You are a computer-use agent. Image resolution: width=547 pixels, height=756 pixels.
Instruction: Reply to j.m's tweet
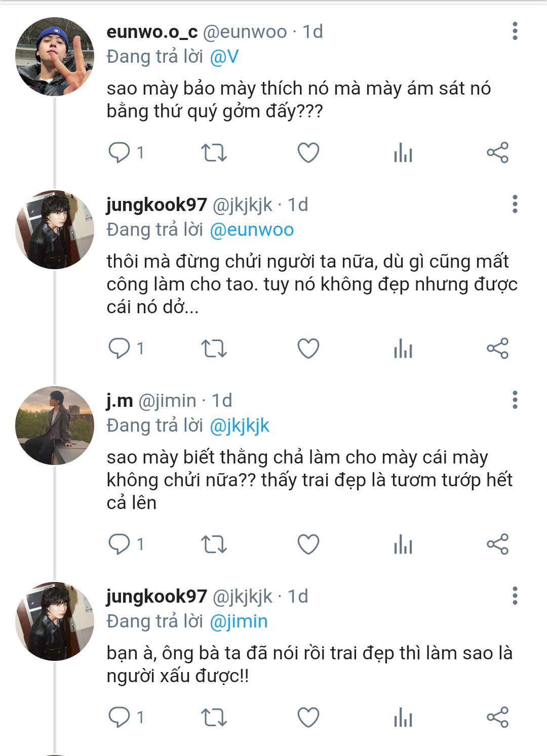pos(120,544)
